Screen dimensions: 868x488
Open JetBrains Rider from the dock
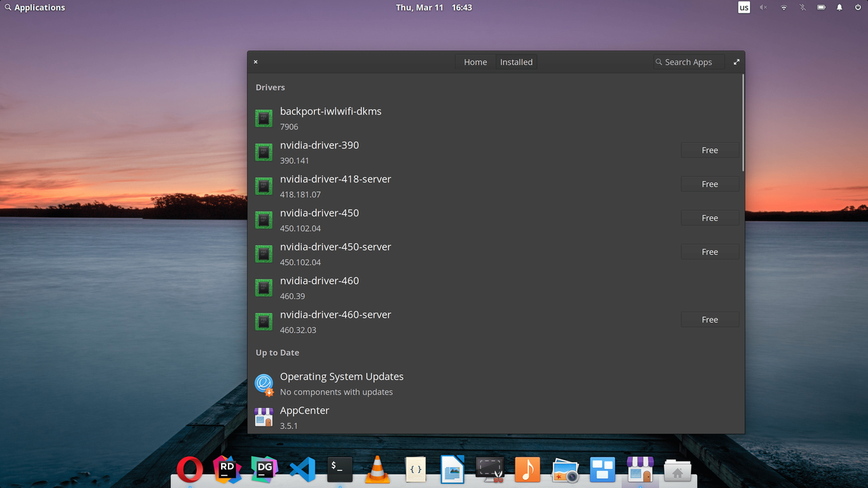(227, 469)
